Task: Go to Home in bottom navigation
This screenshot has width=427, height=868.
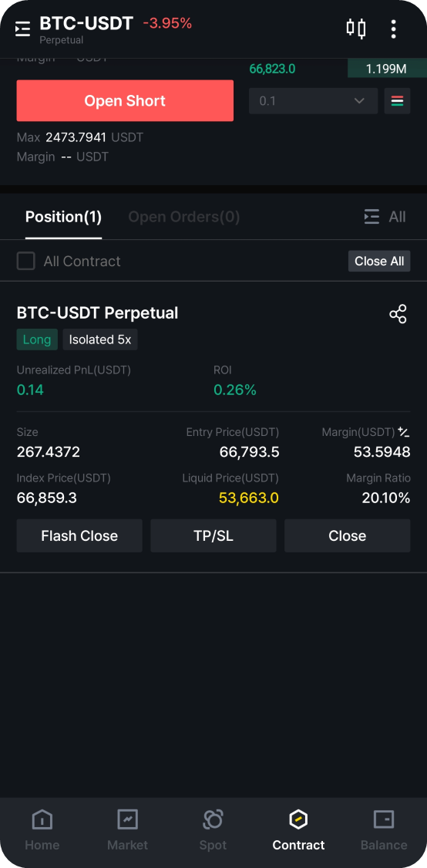Action: click(x=42, y=829)
